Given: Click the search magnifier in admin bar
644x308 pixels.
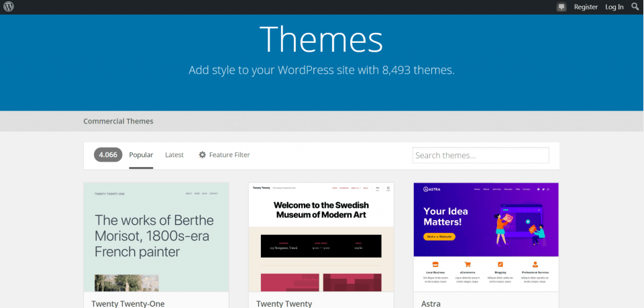Looking at the screenshot, I should click(635, 7).
